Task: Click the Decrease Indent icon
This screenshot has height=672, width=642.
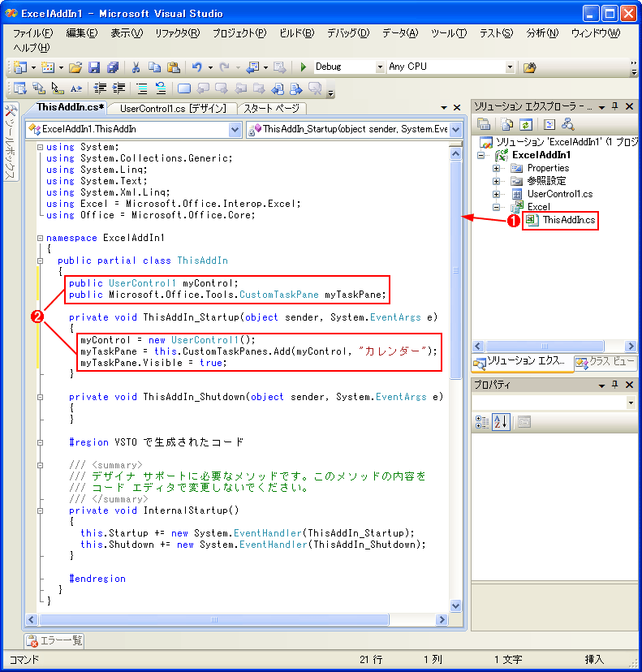Action: tap(100, 88)
